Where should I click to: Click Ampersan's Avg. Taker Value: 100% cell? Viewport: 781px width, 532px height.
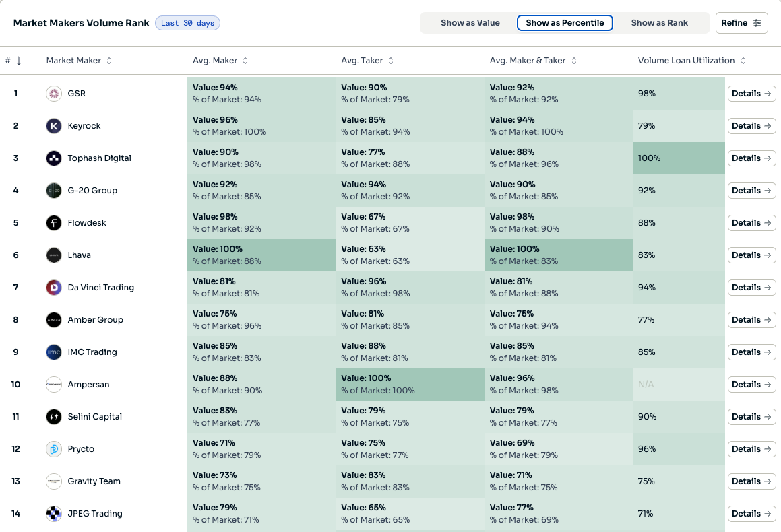410,385
